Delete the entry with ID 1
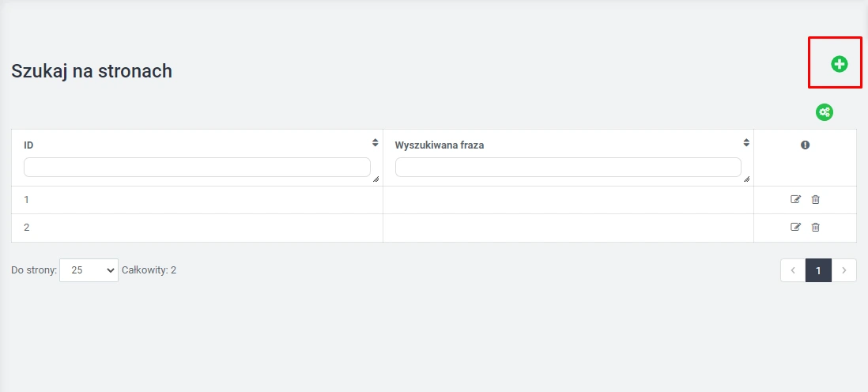This screenshot has height=392, width=868. click(x=816, y=199)
